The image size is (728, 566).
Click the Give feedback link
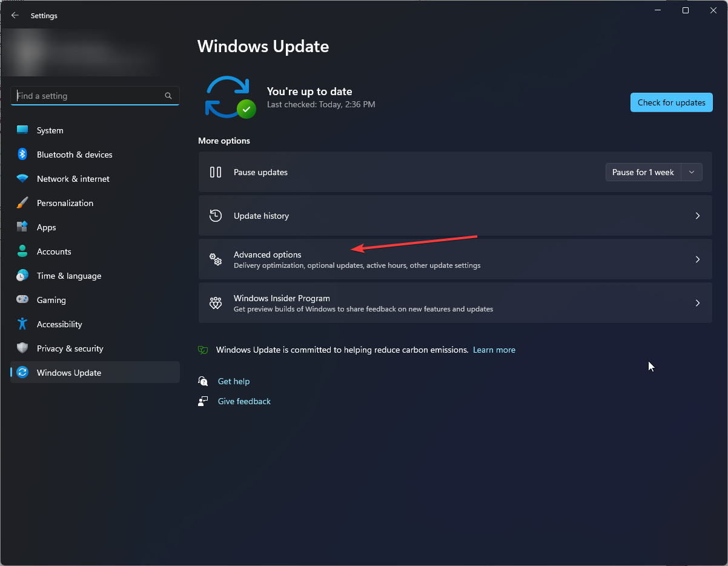(244, 401)
